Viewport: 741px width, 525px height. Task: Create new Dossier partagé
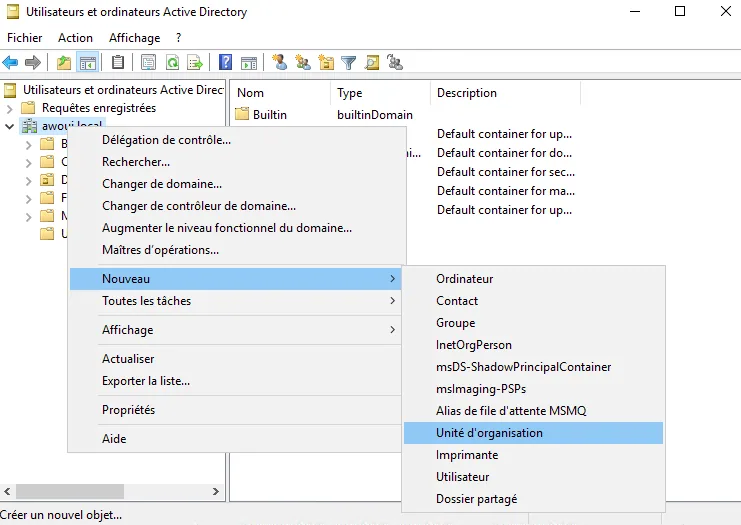[x=534, y=499]
